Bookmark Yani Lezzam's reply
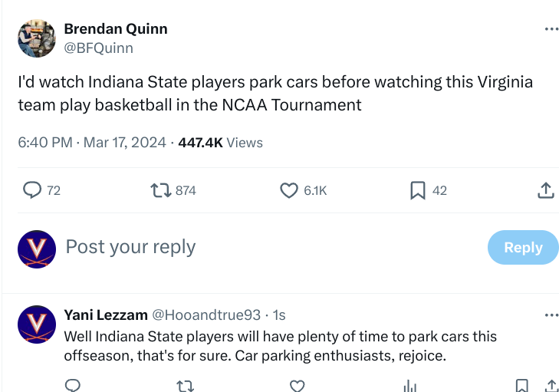559x392 pixels. point(521,385)
